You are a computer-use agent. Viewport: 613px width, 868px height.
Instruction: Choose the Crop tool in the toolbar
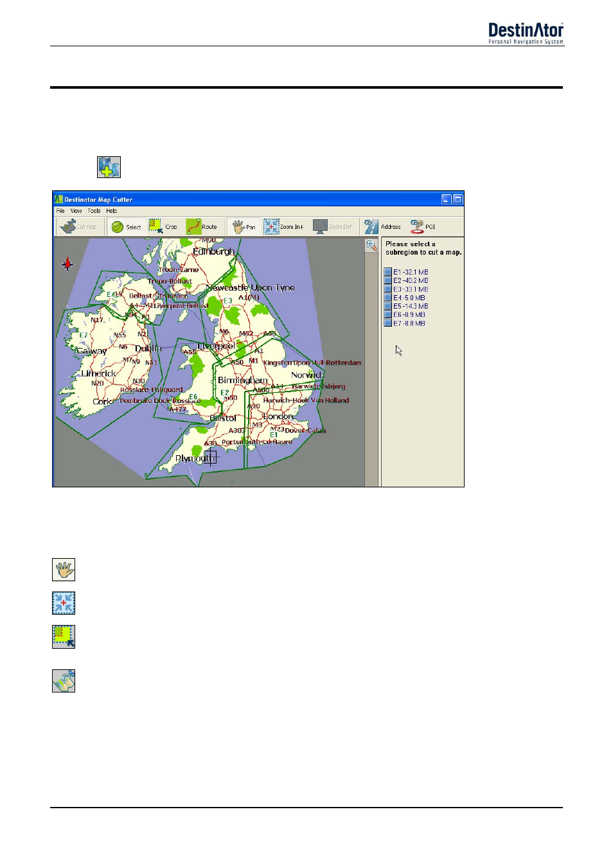click(163, 227)
